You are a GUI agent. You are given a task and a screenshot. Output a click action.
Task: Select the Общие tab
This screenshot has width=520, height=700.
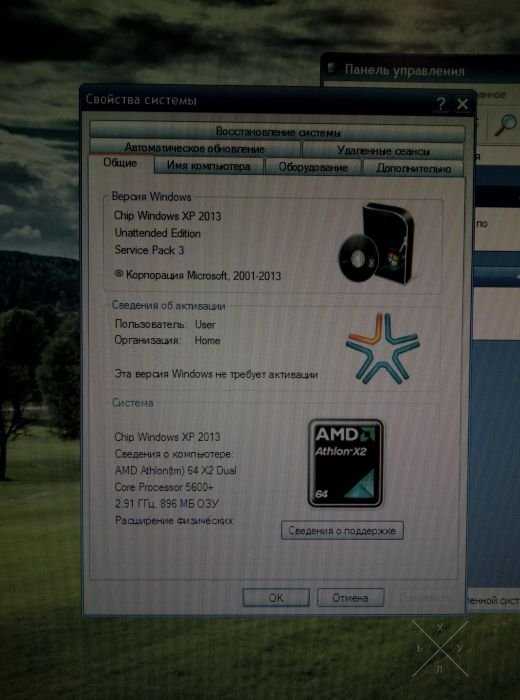[121, 164]
